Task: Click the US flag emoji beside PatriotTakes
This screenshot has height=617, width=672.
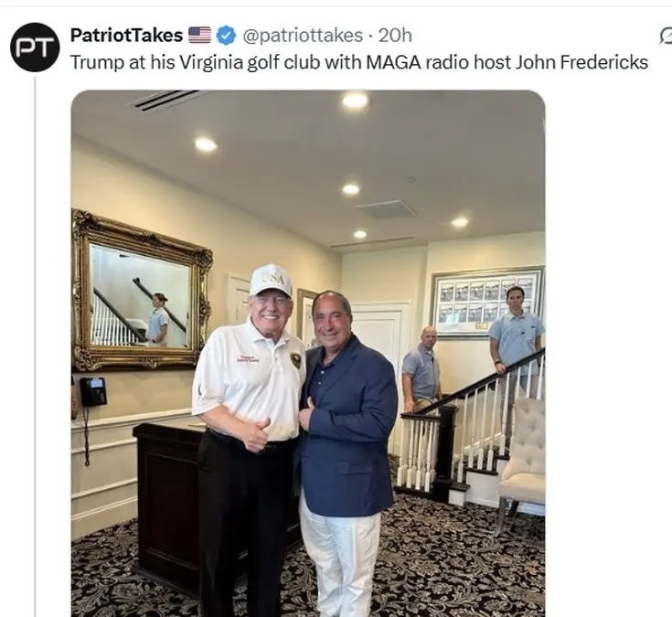Action: click(199, 35)
